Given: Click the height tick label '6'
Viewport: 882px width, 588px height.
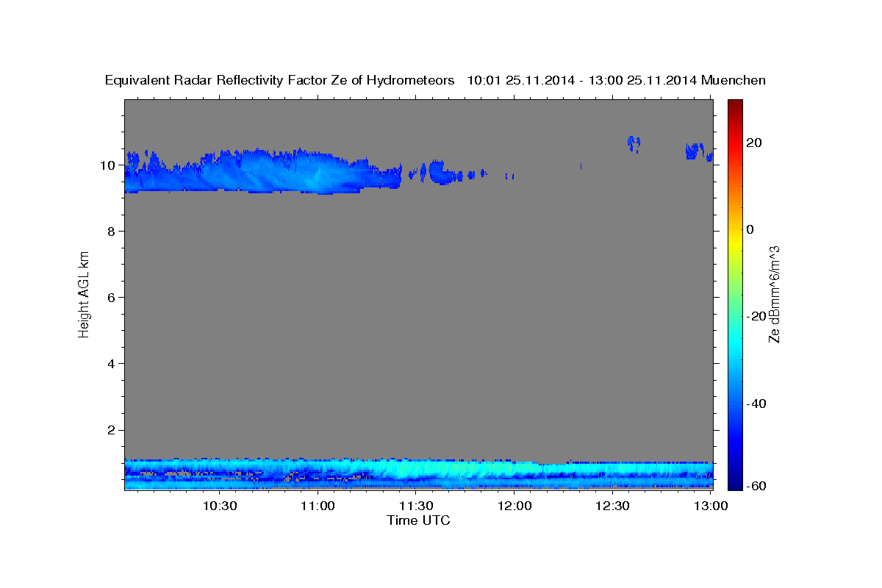Looking at the screenshot, I should [112, 298].
